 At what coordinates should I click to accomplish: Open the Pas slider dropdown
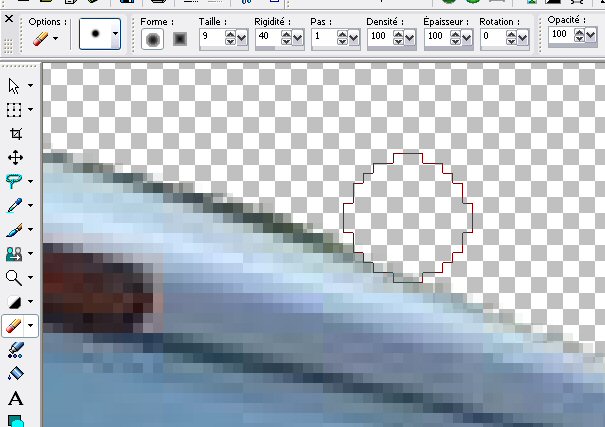pos(353,38)
